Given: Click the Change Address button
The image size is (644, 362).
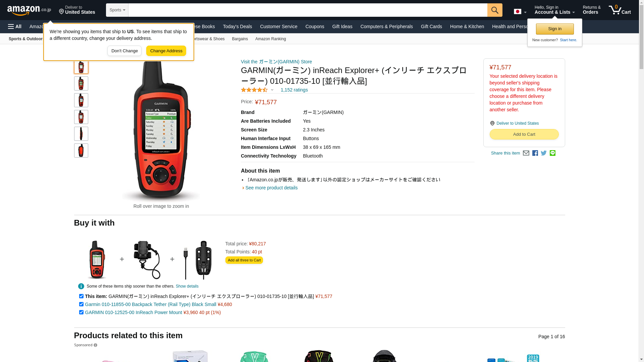Looking at the screenshot, I should coord(166,51).
